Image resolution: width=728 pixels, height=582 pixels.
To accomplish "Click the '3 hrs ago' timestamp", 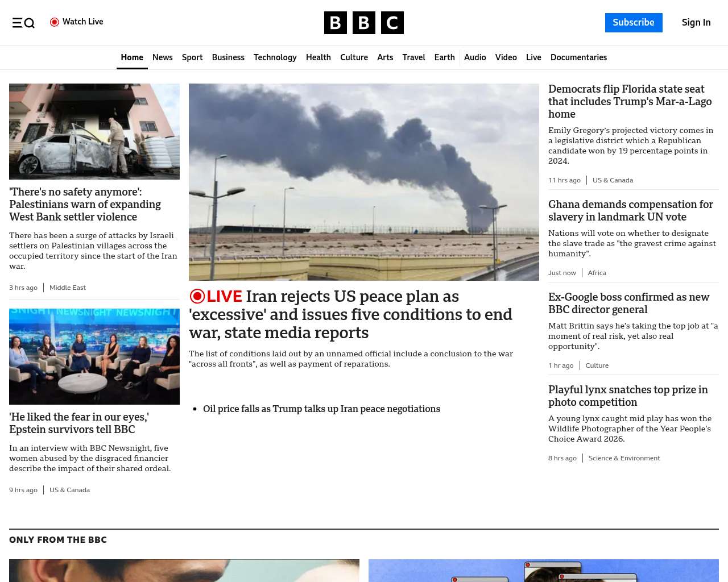I will click(23, 288).
